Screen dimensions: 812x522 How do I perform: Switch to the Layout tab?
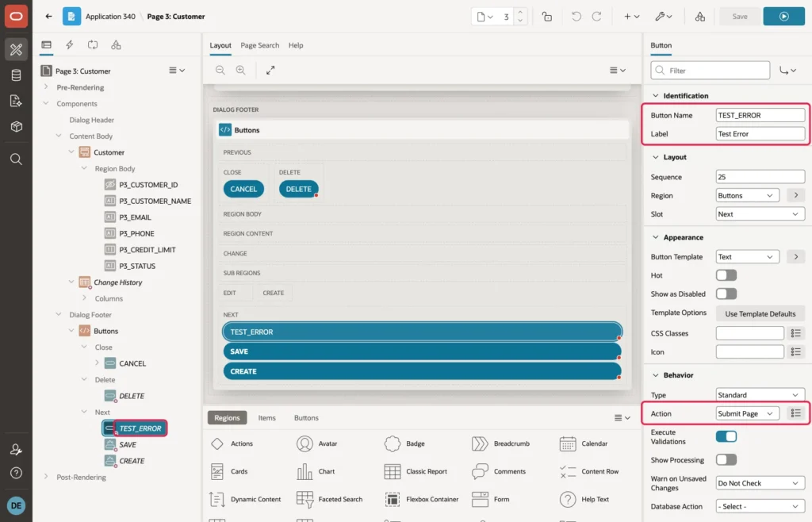[x=220, y=45]
